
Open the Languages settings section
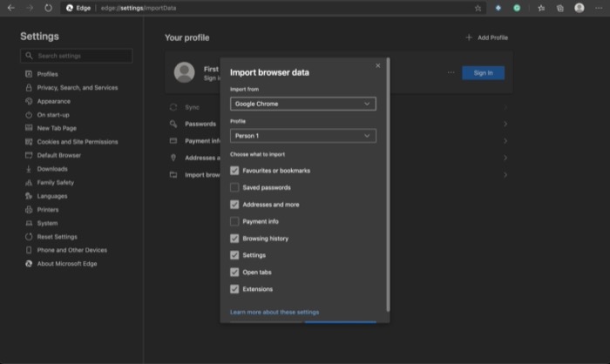[x=52, y=196]
